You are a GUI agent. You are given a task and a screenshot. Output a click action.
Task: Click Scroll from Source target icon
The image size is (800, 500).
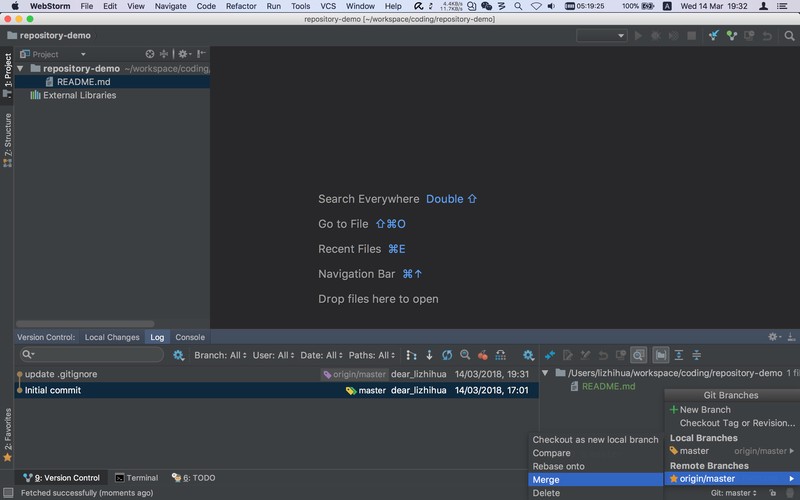[x=149, y=54]
